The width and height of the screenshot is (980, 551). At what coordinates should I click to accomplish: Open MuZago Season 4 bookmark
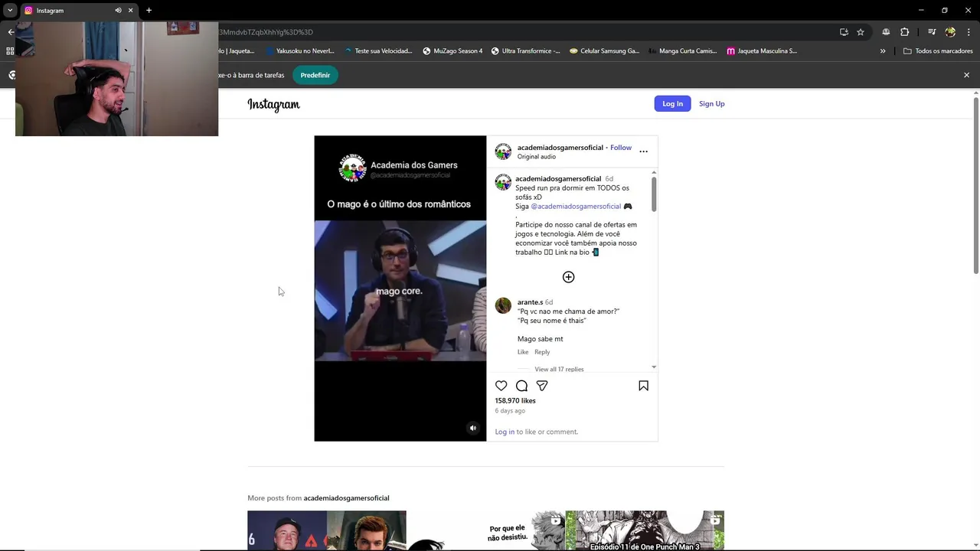[452, 51]
